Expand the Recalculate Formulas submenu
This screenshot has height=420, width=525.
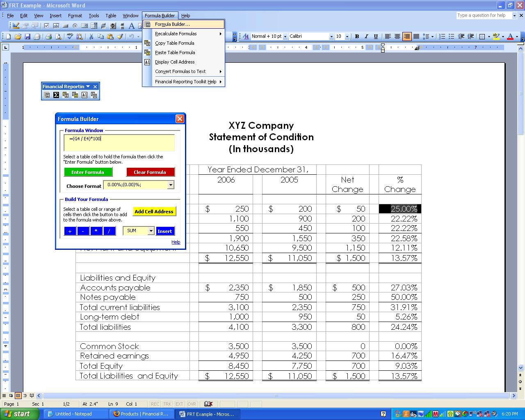click(x=184, y=34)
